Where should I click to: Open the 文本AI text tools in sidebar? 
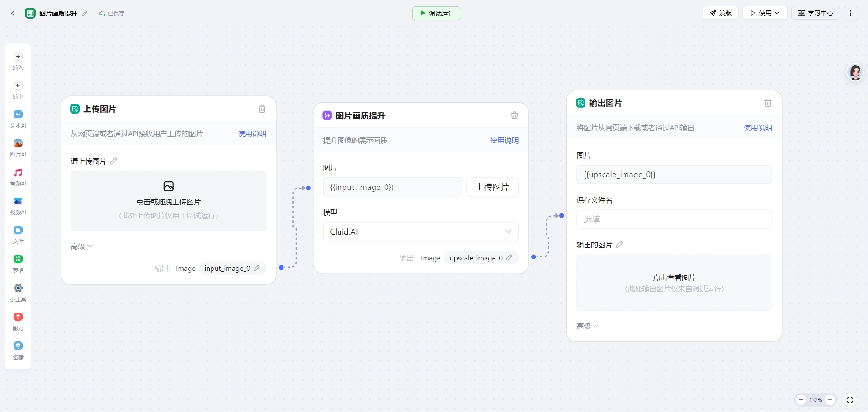18,118
